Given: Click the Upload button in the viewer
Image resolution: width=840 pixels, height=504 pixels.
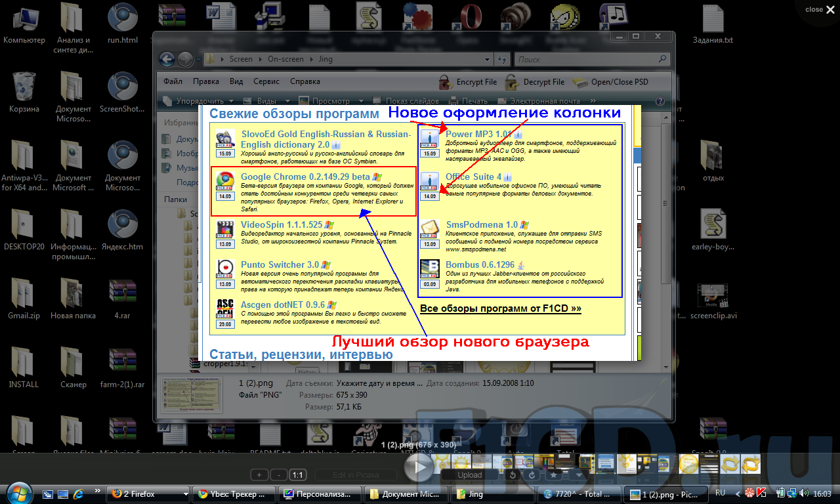Looking at the screenshot, I should 469,474.
